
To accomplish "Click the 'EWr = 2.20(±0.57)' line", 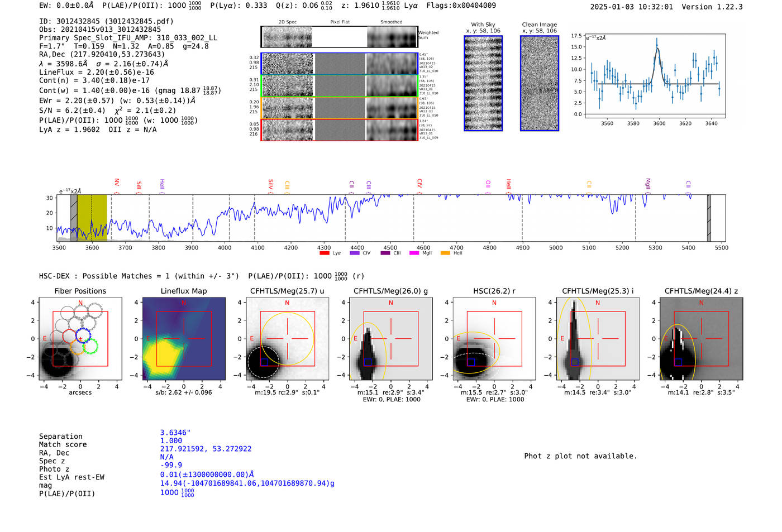I will click(77, 100).
